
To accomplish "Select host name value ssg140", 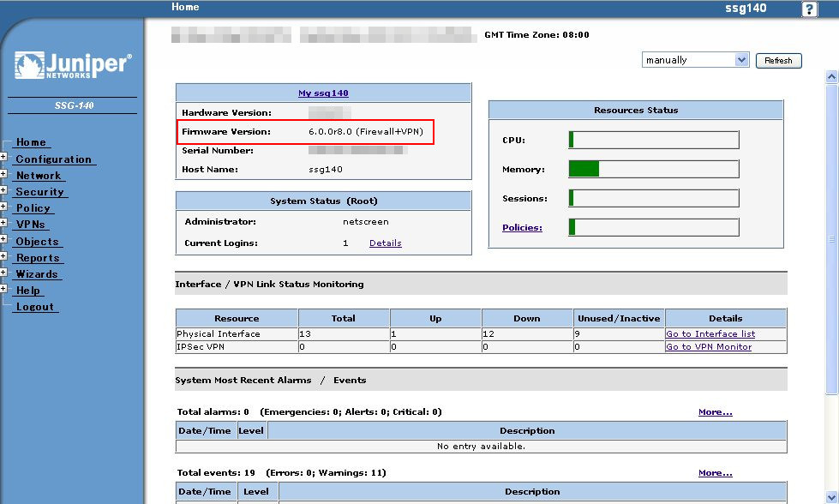I will pos(326,170).
